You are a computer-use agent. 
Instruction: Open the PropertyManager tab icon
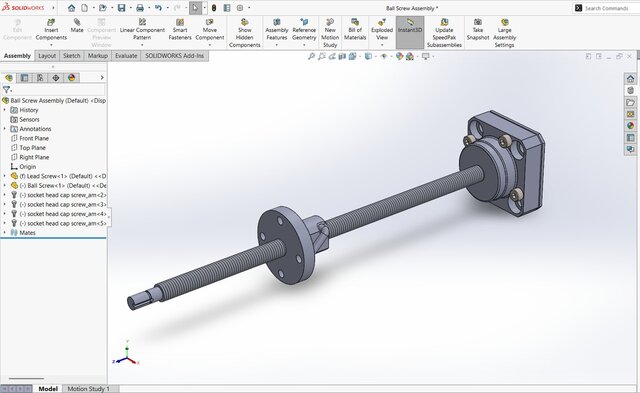pos(24,78)
